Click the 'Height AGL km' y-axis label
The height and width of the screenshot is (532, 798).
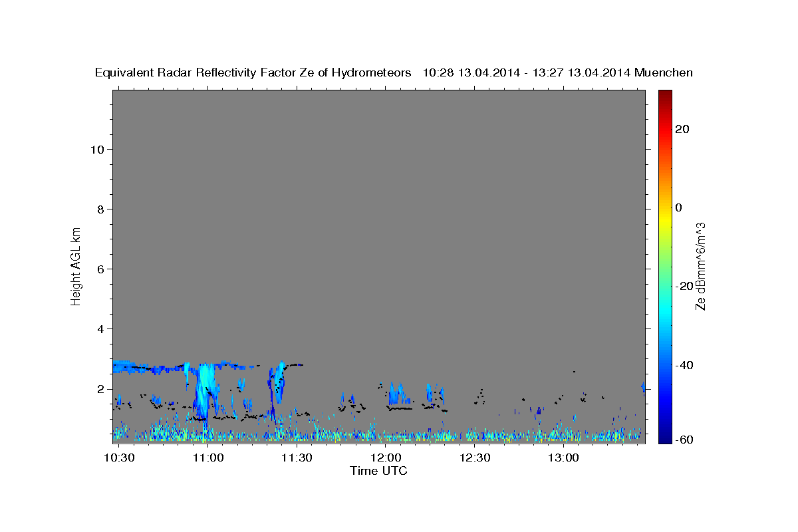[76, 265]
